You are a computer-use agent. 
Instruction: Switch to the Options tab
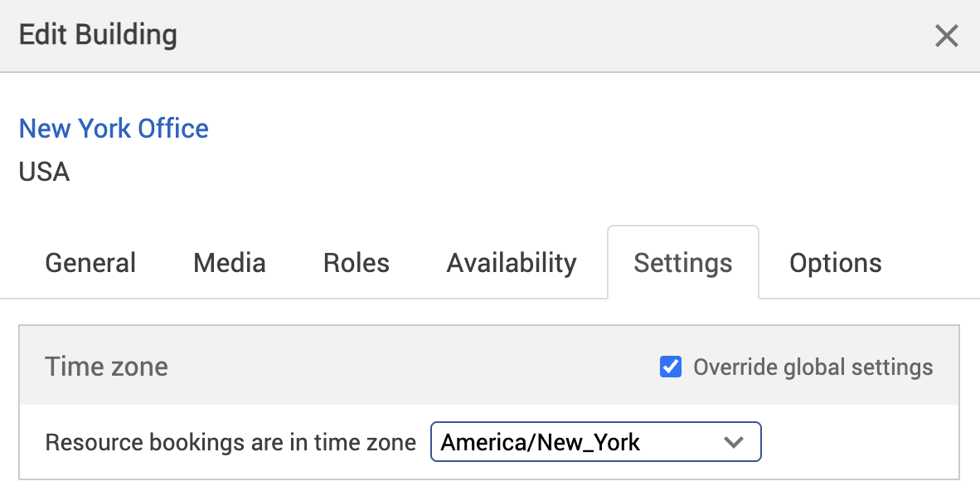click(x=835, y=262)
